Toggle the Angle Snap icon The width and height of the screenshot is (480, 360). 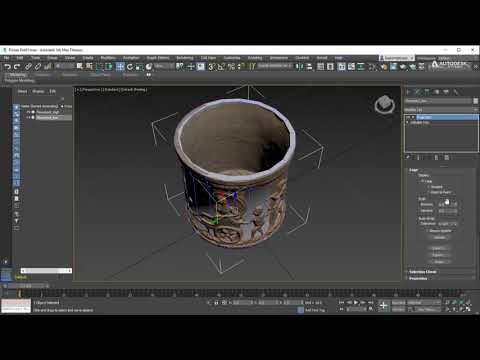(221, 67)
